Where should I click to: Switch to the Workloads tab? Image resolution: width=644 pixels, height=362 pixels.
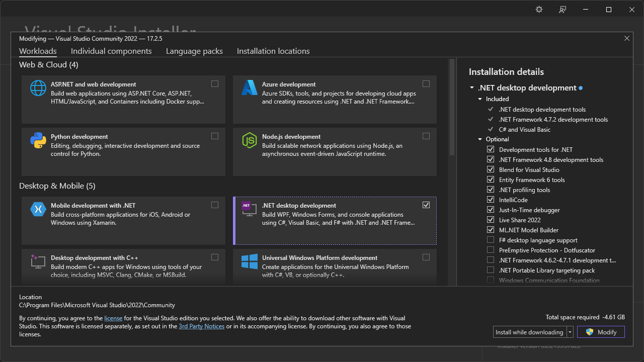coord(38,51)
